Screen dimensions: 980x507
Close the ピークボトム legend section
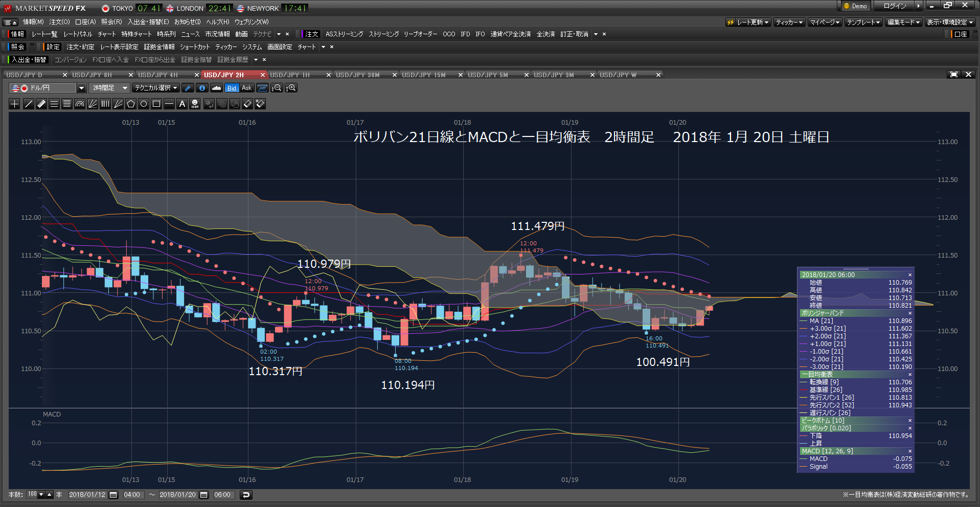tap(910, 421)
